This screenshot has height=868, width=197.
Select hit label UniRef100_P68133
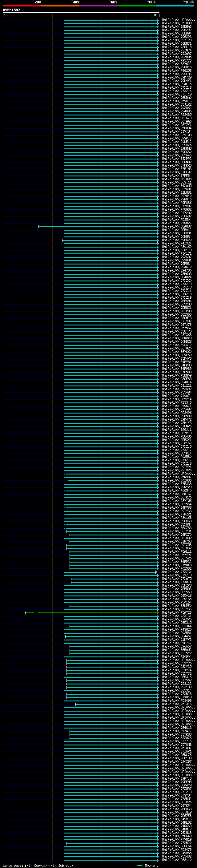[177, 758]
